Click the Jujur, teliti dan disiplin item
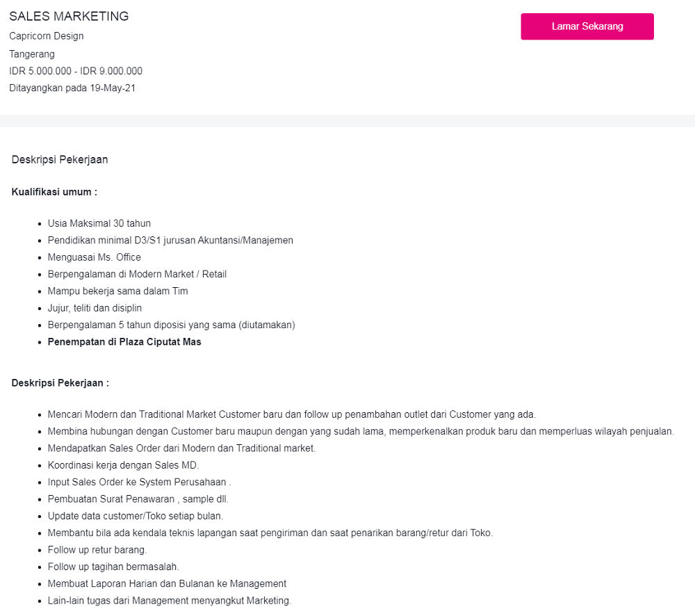Image resolution: width=695 pixels, height=616 pixels. click(95, 308)
